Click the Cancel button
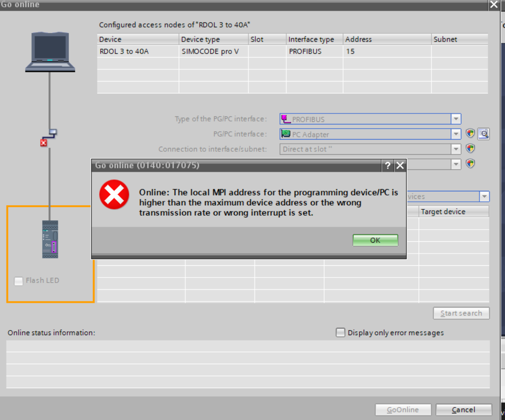This screenshot has width=505, height=420. pyautogui.click(x=464, y=409)
